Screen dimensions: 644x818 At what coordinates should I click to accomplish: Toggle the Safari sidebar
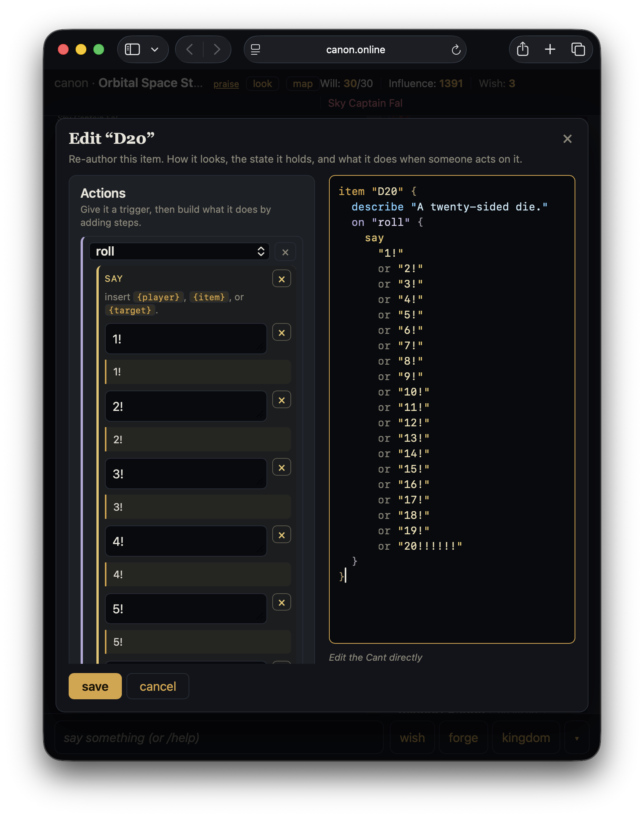pyautogui.click(x=132, y=49)
